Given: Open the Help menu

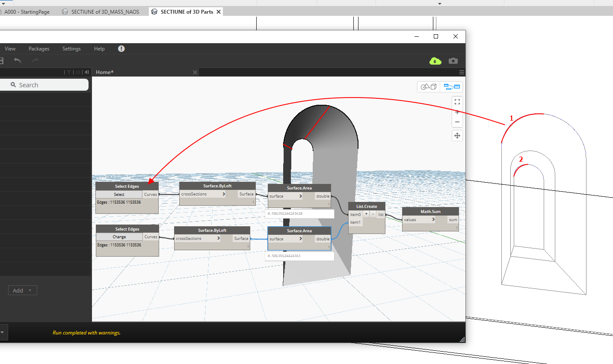Looking at the screenshot, I should 99,49.
